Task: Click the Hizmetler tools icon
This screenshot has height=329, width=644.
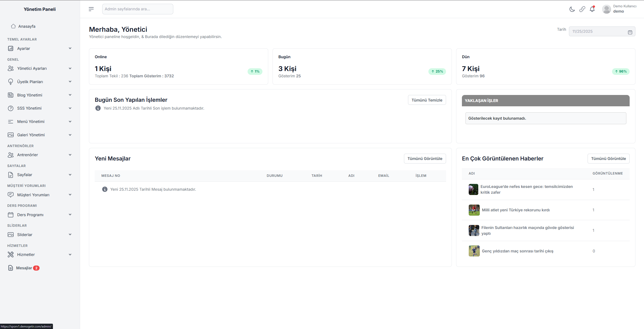Action: coord(11,254)
